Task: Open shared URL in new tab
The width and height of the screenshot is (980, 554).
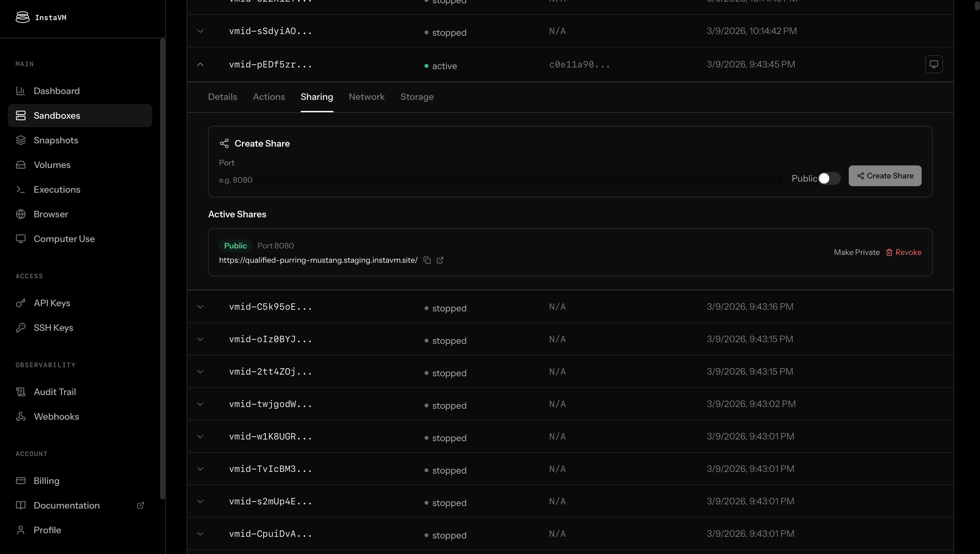Action: click(440, 260)
